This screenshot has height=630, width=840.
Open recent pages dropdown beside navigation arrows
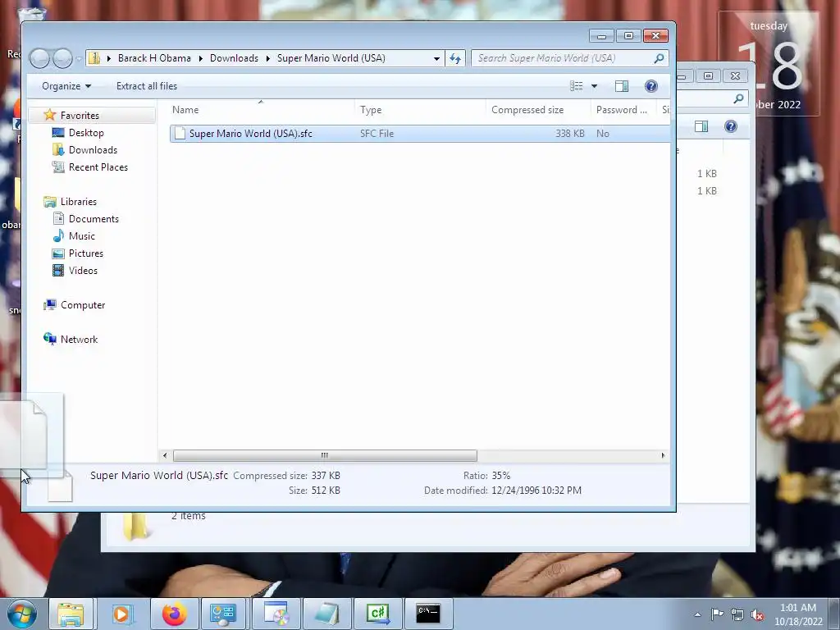[80, 58]
